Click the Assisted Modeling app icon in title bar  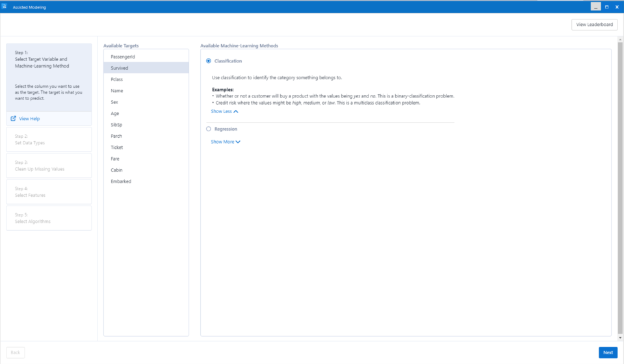tap(4, 6)
